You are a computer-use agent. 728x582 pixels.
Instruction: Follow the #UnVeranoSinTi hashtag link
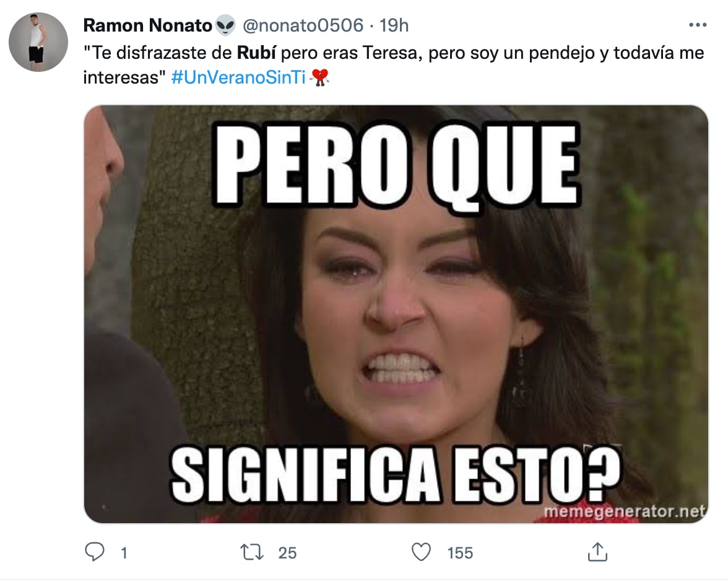[239, 77]
